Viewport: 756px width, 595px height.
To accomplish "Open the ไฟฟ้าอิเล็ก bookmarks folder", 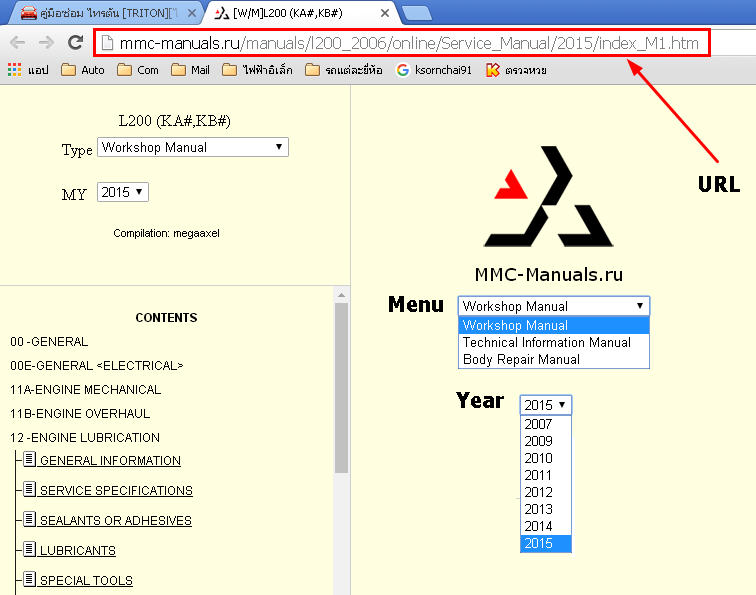I will [x=257, y=70].
